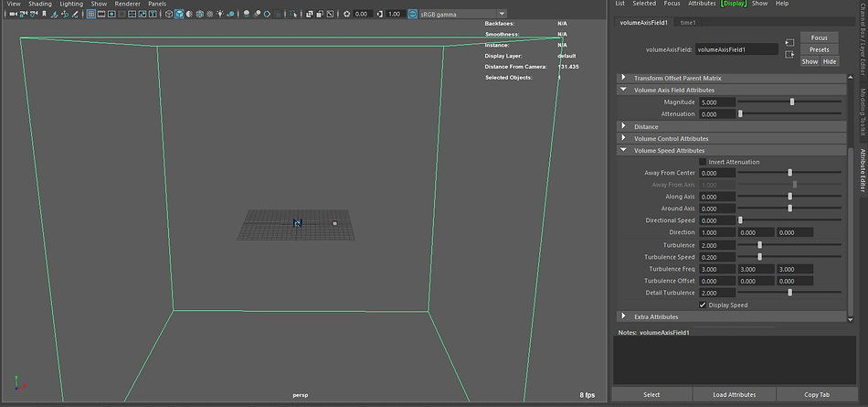Click the X-Ray Active Components icon

(320, 14)
